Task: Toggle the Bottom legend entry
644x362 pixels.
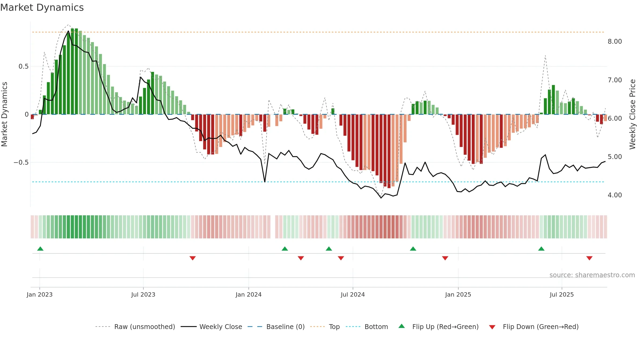Action: 367,327
